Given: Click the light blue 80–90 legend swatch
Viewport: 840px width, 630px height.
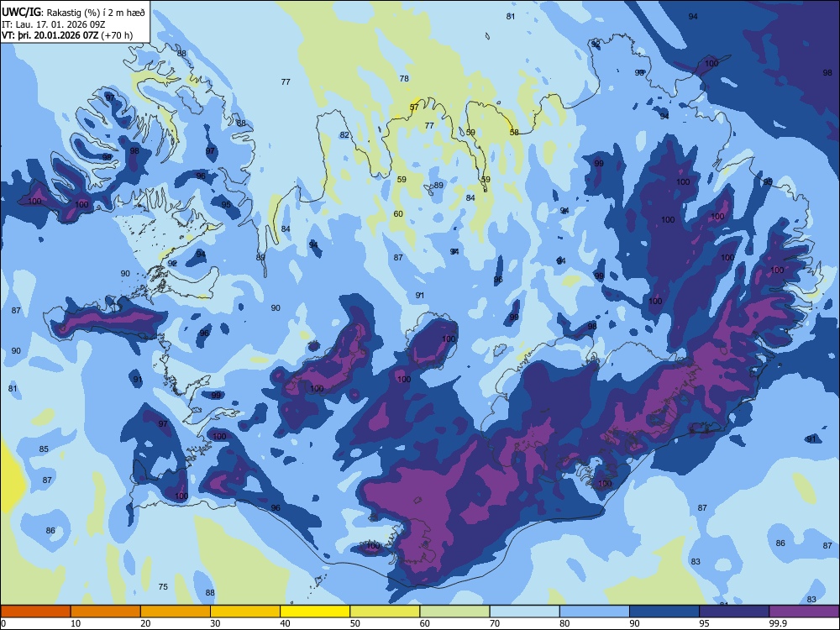Looking at the screenshot, I should 595,612.
